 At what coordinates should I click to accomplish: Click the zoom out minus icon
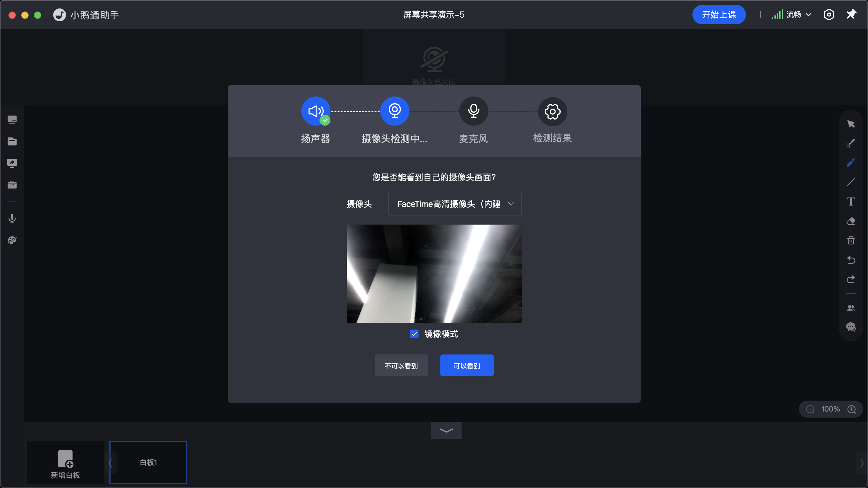tap(810, 409)
